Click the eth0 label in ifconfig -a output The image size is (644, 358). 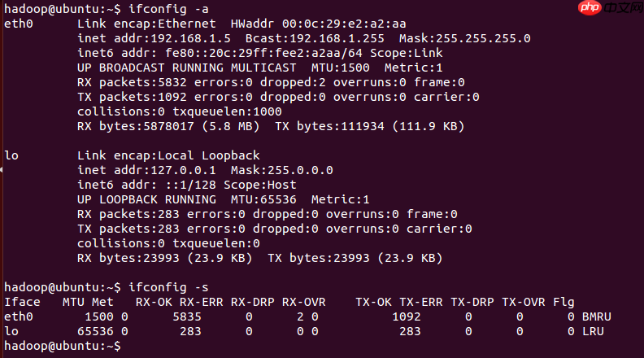coord(19,24)
